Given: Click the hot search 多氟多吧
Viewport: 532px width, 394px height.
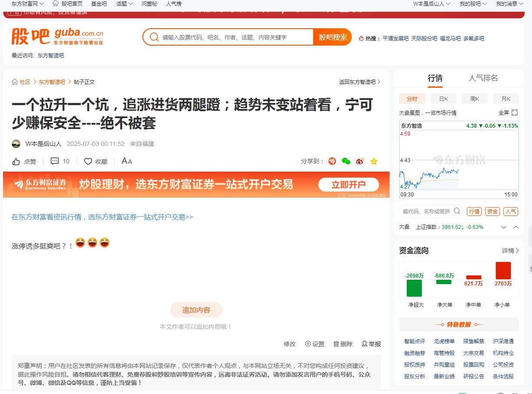Looking at the screenshot, I should 474,38.
